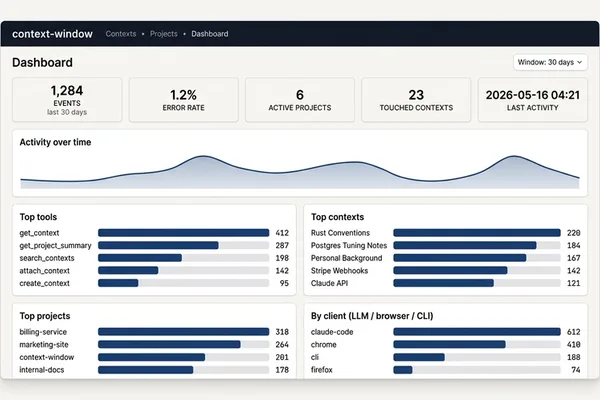600x400 pixels.
Task: Click the internal-docs usage bar
Action: tap(183, 370)
